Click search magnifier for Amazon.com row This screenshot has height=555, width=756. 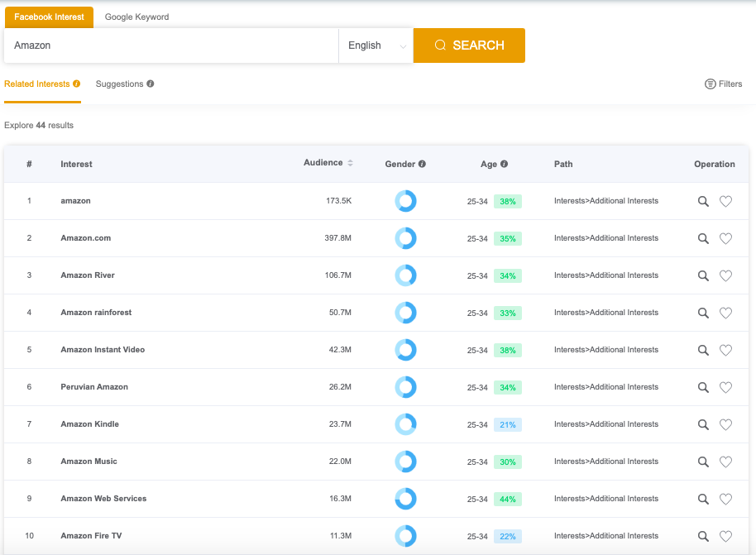point(703,239)
